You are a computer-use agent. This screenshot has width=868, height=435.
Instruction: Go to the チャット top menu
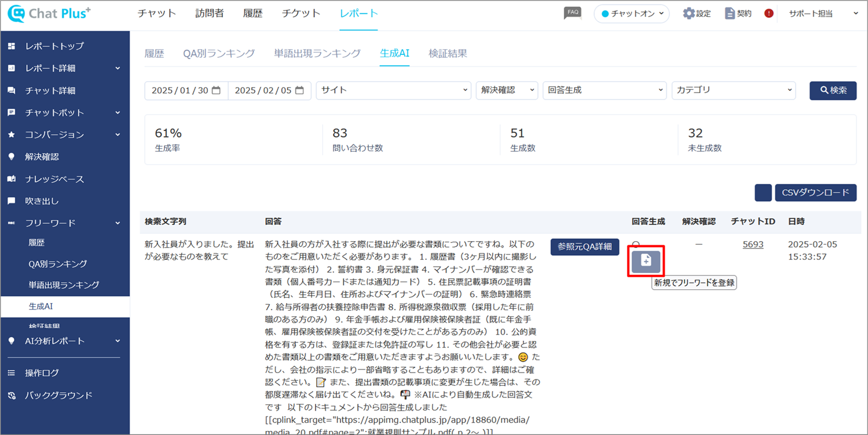pyautogui.click(x=157, y=13)
